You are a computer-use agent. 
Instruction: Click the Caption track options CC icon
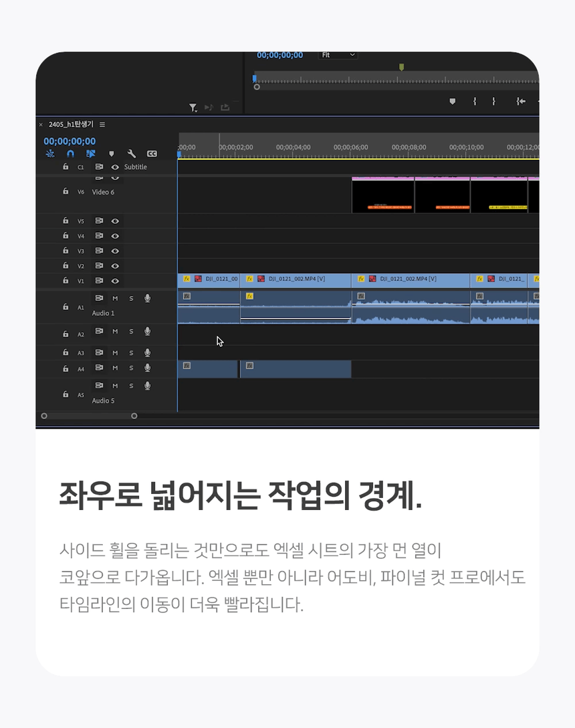(152, 154)
